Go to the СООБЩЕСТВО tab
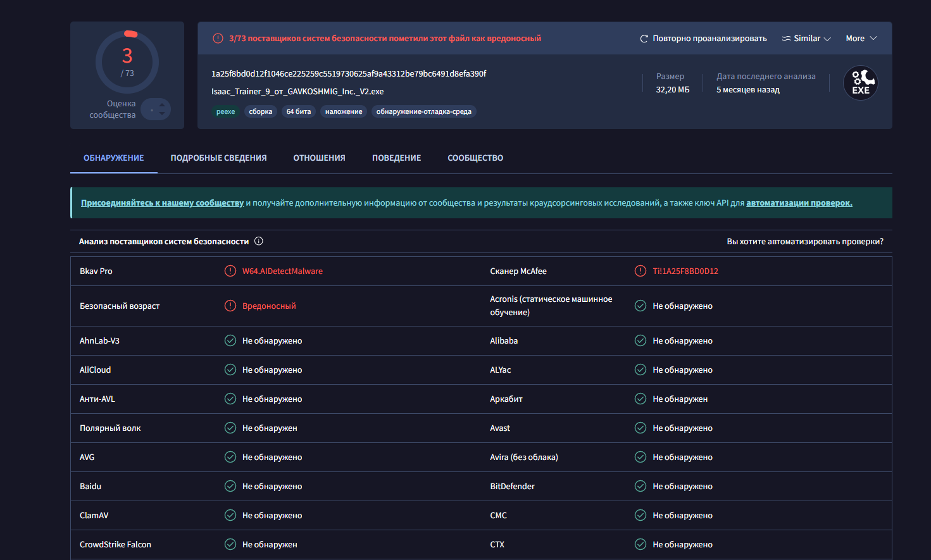Screen dimensions: 931x560 pos(475,158)
